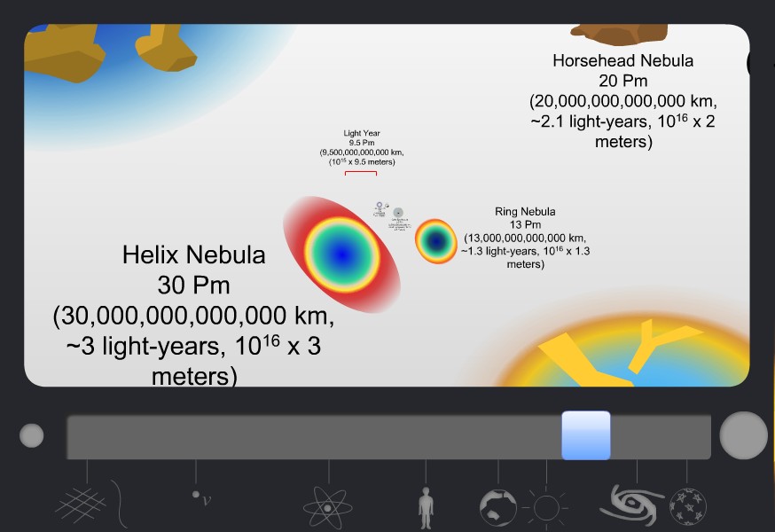Viewport: 775px width, 532px height.
Task: Jump to the Sun scale icon
Action: tap(546, 507)
